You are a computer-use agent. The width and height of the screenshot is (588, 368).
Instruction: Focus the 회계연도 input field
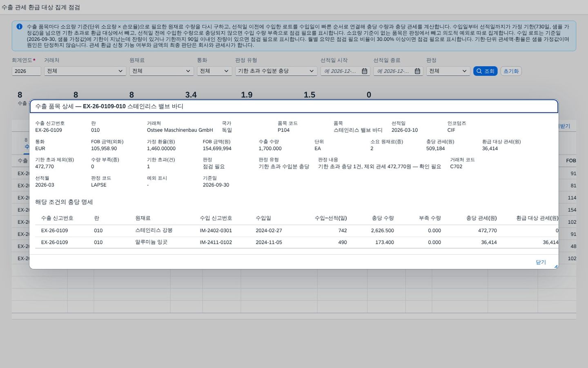pos(26,71)
